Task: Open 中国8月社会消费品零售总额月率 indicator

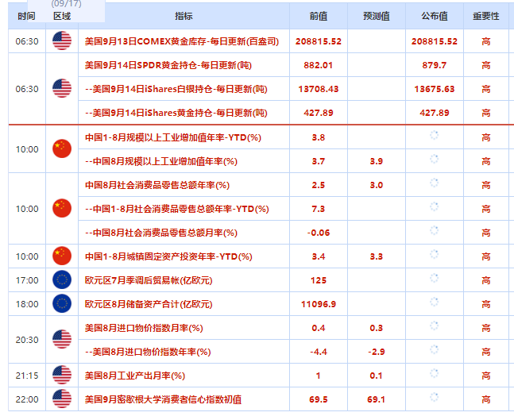Action: click(x=161, y=233)
